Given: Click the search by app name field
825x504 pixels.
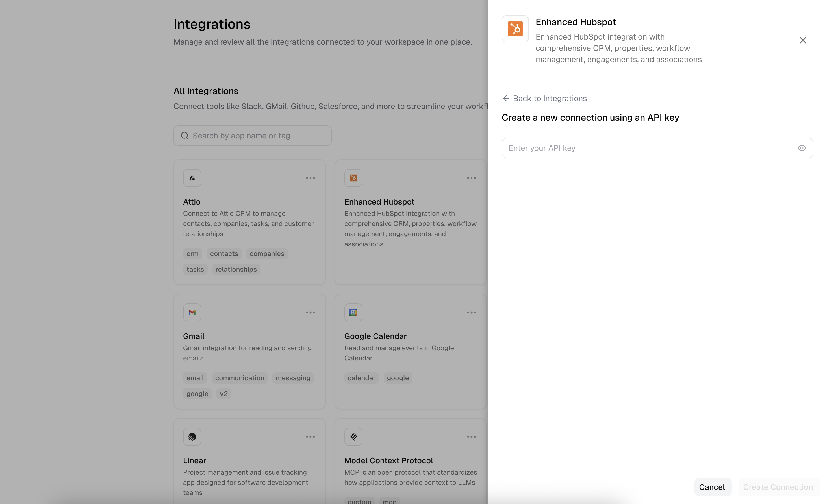Looking at the screenshot, I should [258, 136].
